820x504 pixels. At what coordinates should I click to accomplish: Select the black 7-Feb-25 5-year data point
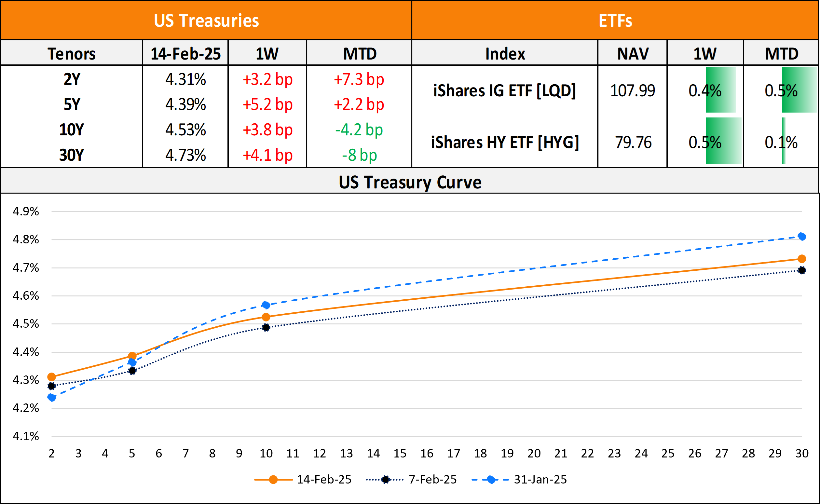point(132,371)
